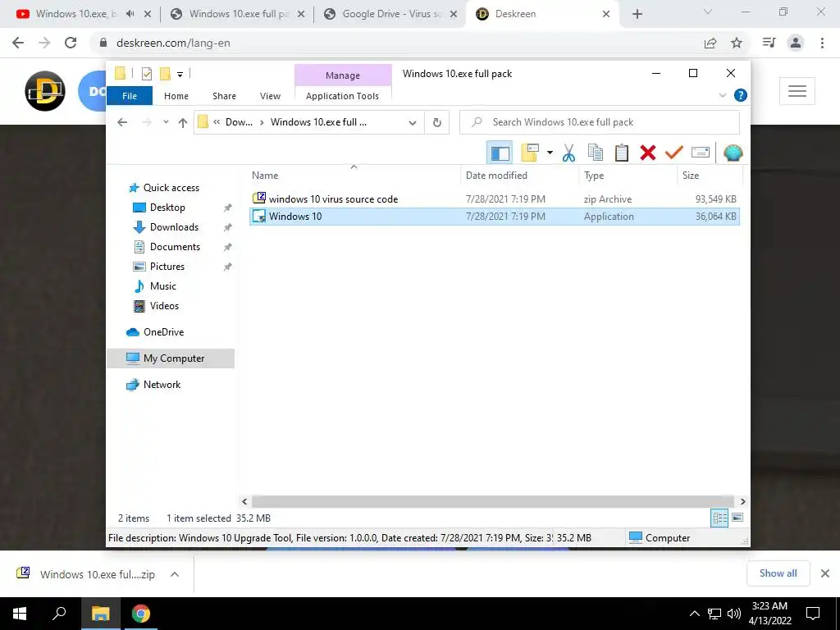Screen dimensions: 840x630
Task: Click Show all downloads in Chrome
Action: coord(778,573)
